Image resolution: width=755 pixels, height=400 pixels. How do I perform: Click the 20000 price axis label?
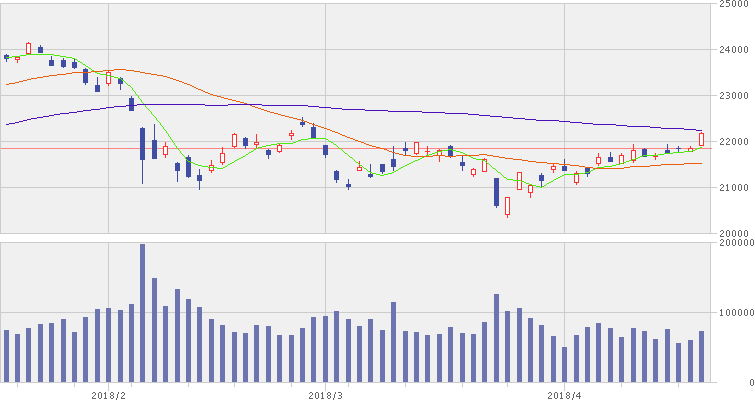(x=733, y=233)
